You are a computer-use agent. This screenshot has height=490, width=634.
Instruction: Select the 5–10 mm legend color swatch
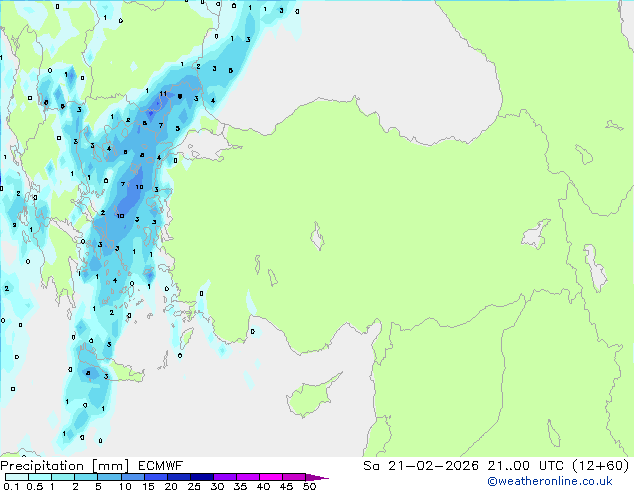click(109, 477)
